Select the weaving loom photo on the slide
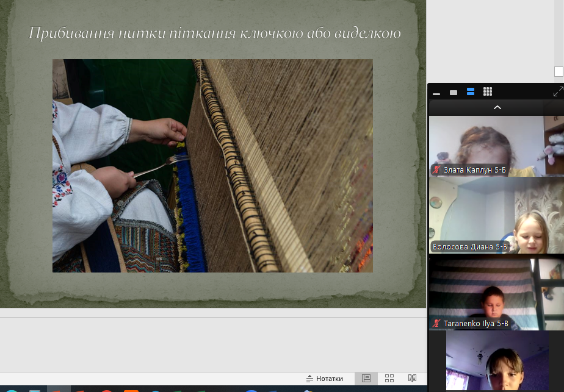 212,166
